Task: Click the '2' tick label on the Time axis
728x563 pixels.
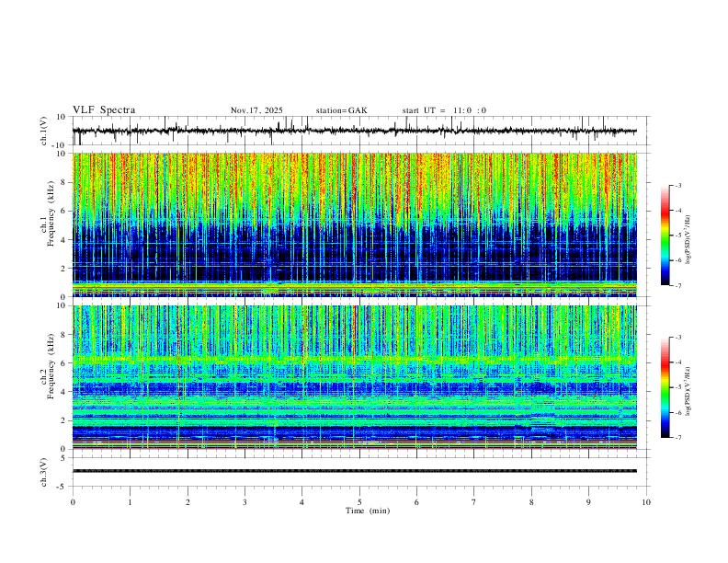Action: pos(188,502)
